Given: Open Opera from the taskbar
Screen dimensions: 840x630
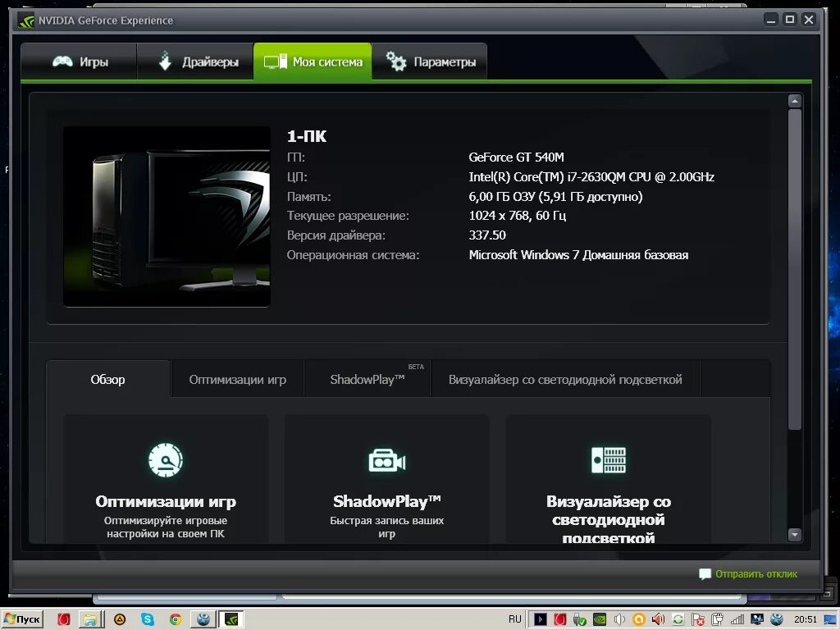Looking at the screenshot, I should coord(64,620).
